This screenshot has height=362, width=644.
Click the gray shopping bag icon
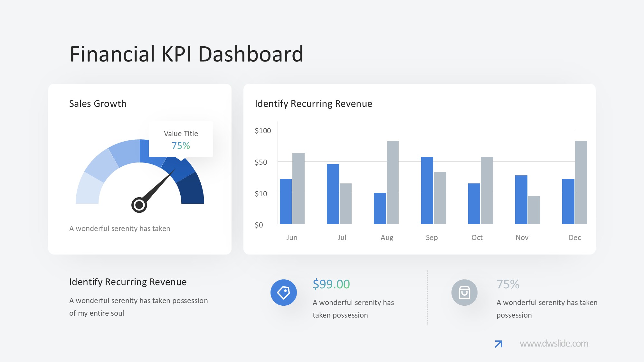pyautogui.click(x=464, y=292)
